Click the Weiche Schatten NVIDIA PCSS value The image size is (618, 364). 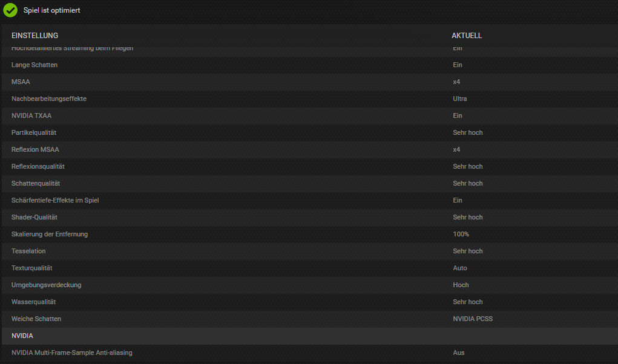pos(473,319)
